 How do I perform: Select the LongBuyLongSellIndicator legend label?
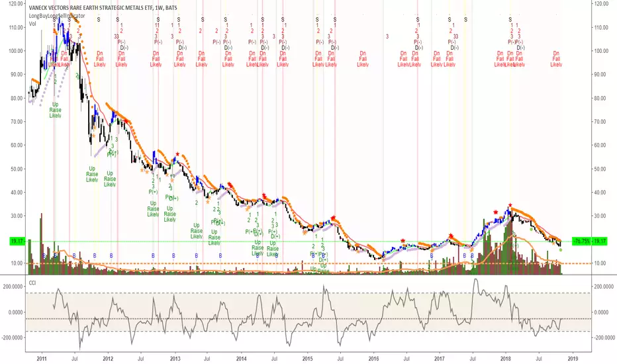coord(57,16)
